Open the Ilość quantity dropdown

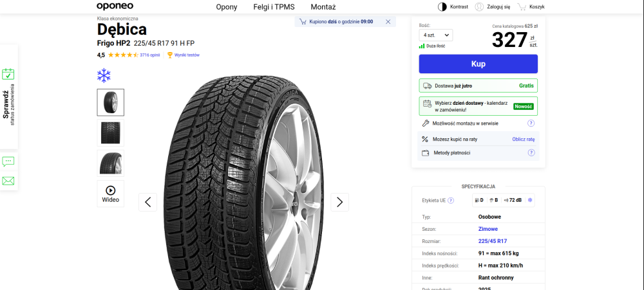click(436, 35)
